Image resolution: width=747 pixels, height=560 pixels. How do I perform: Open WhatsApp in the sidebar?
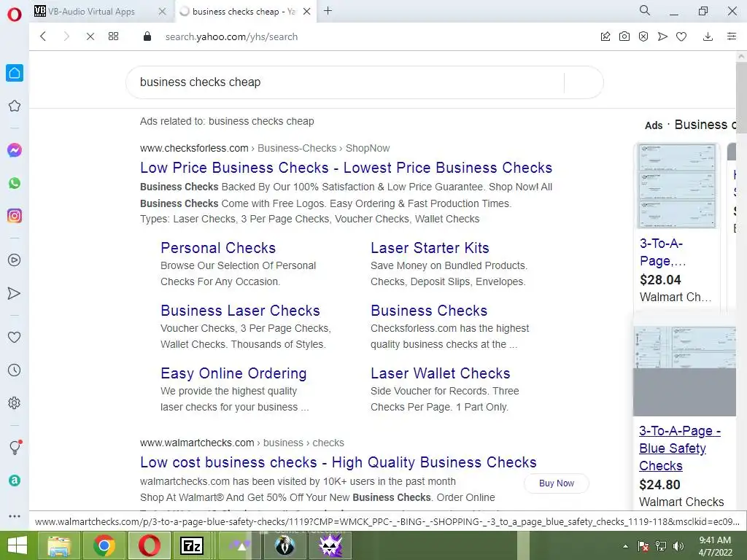point(15,183)
